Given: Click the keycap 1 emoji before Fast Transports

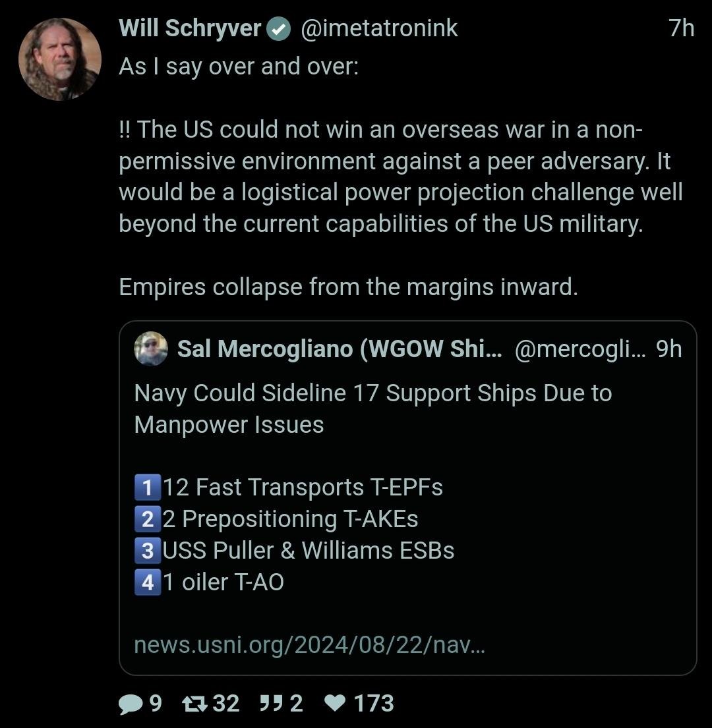Looking at the screenshot, I should [148, 488].
